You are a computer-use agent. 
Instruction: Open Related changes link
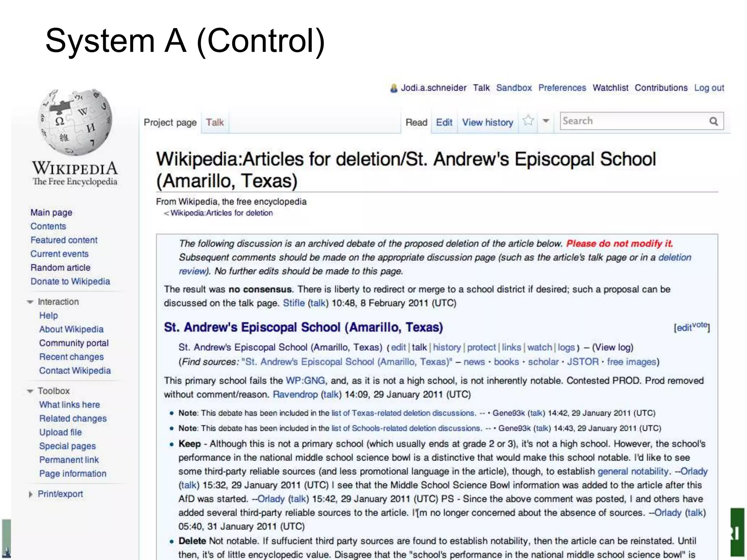[x=73, y=419]
